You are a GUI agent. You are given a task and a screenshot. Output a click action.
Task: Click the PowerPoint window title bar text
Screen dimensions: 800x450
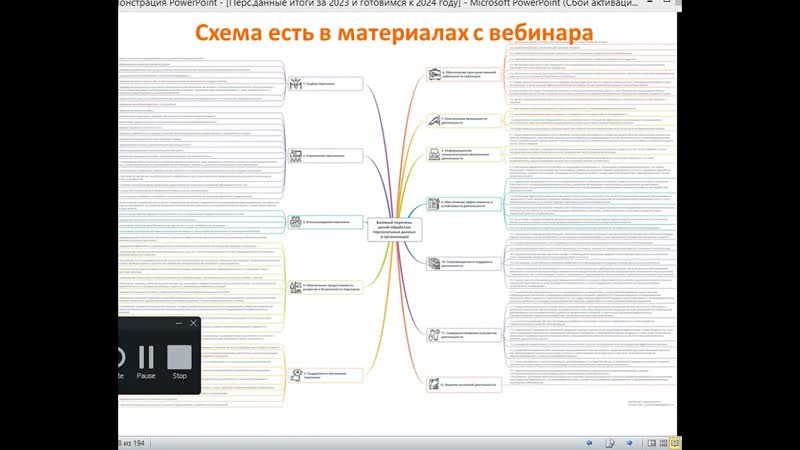point(378,4)
